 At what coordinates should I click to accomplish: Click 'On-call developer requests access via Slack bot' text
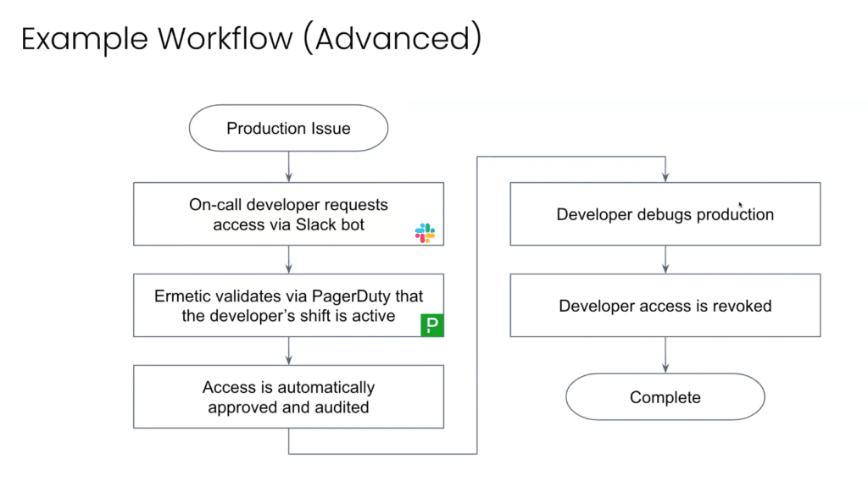[288, 214]
